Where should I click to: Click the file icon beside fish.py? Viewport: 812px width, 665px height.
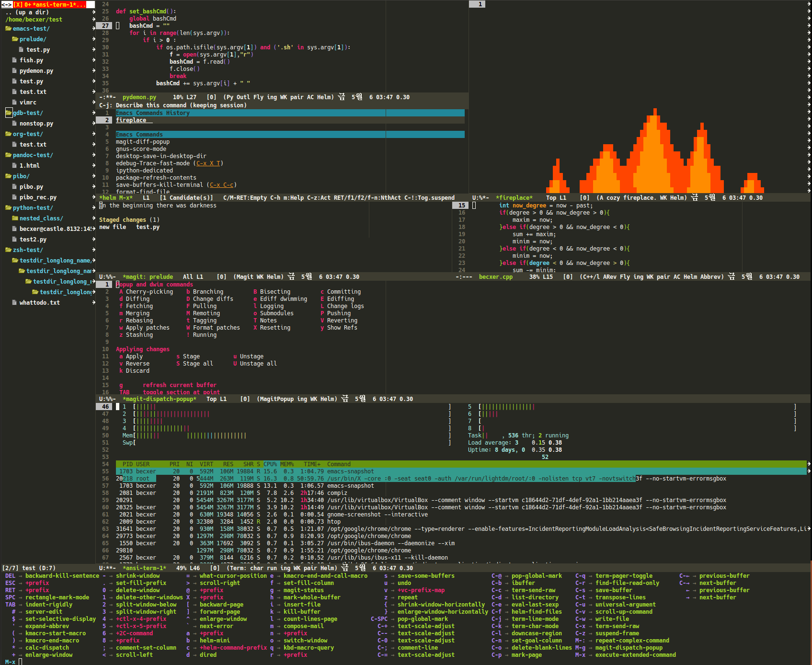pyautogui.click(x=15, y=60)
